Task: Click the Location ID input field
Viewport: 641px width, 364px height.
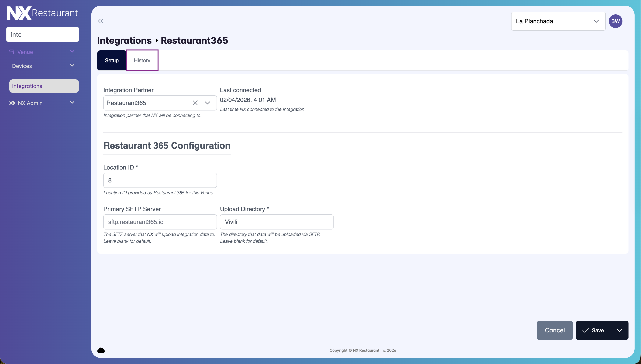Action: 160,180
